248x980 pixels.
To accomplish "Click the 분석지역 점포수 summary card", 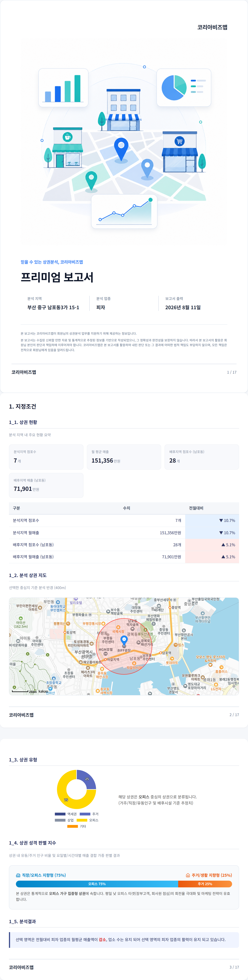I will 46,457.
